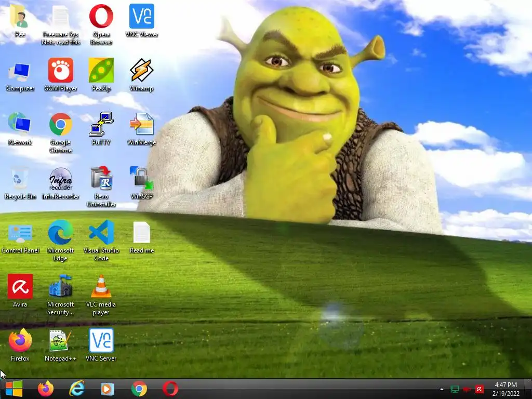Launch Internet Explorer from taskbar

[77, 389]
